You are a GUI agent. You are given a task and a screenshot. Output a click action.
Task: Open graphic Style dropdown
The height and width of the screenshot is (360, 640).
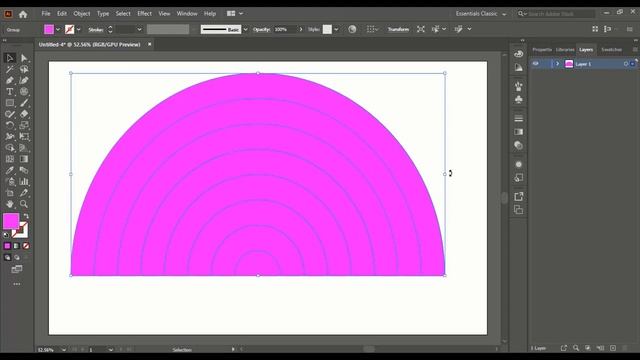[x=336, y=29]
